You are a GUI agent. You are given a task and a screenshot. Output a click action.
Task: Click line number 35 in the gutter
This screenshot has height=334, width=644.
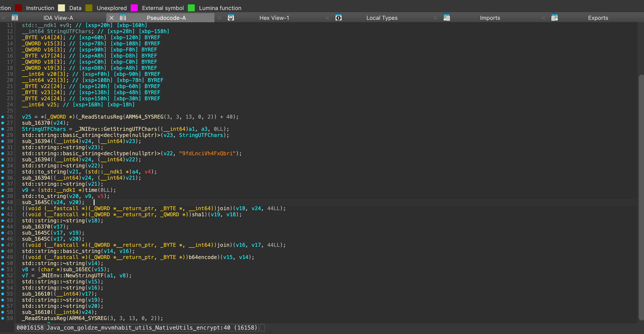pos(10,172)
